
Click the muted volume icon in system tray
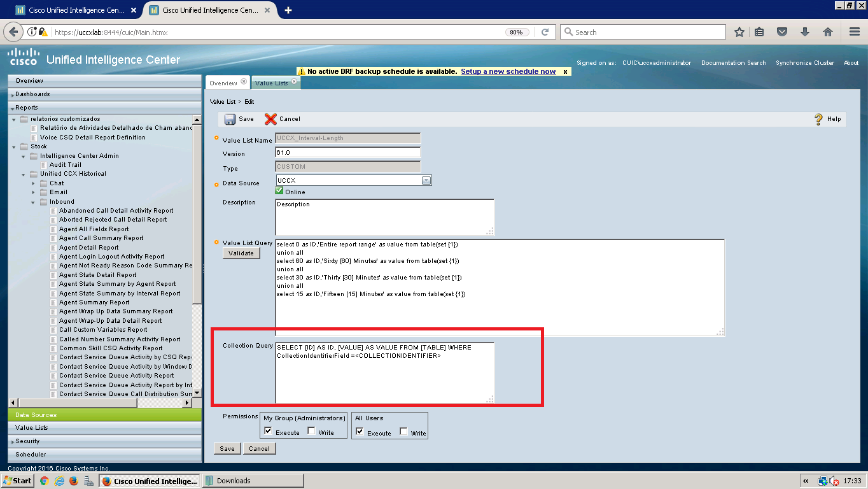(834, 481)
